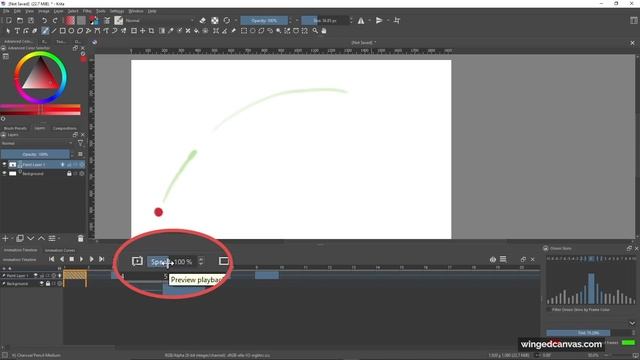Switch to the Animation Curves tab
Image resolution: width=640 pixels, height=360 pixels.
[x=60, y=250]
